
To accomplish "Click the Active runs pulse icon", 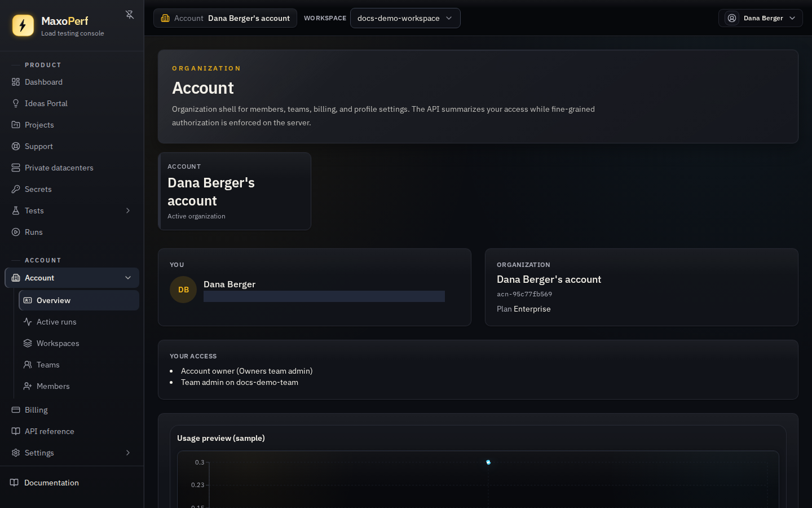I will point(28,322).
